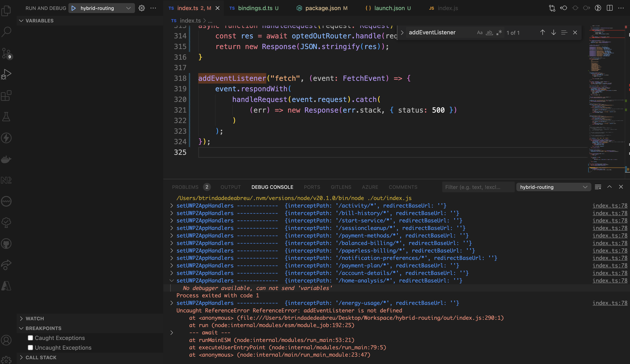This screenshot has height=364, width=630.
Task: Open the GitHub sidebar icon
Action: tap(6, 244)
